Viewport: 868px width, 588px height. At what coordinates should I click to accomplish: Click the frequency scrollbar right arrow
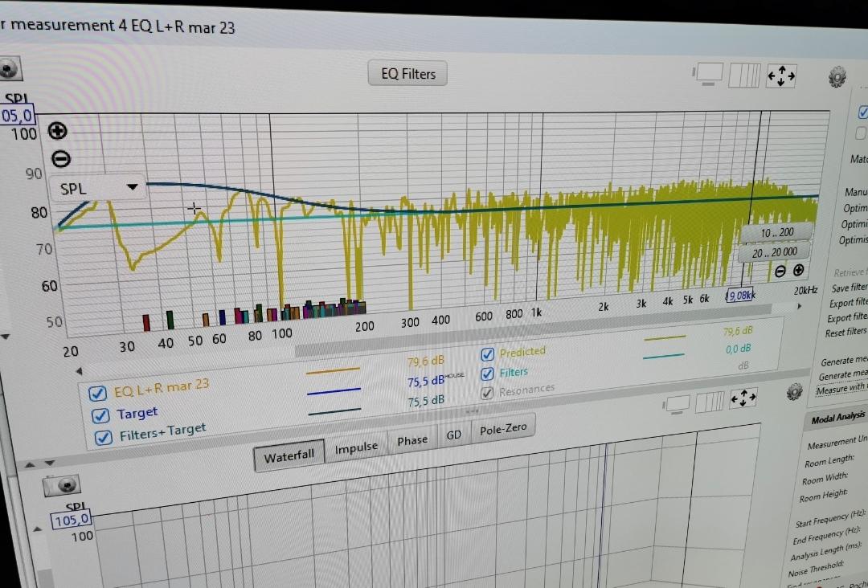pyautogui.click(x=799, y=306)
